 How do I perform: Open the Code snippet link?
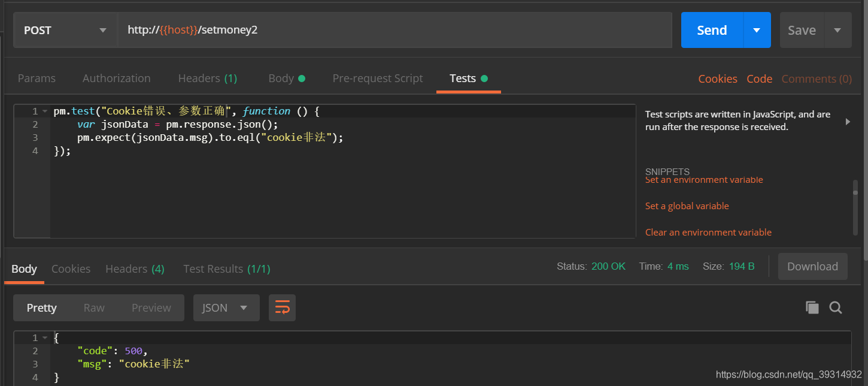760,79
